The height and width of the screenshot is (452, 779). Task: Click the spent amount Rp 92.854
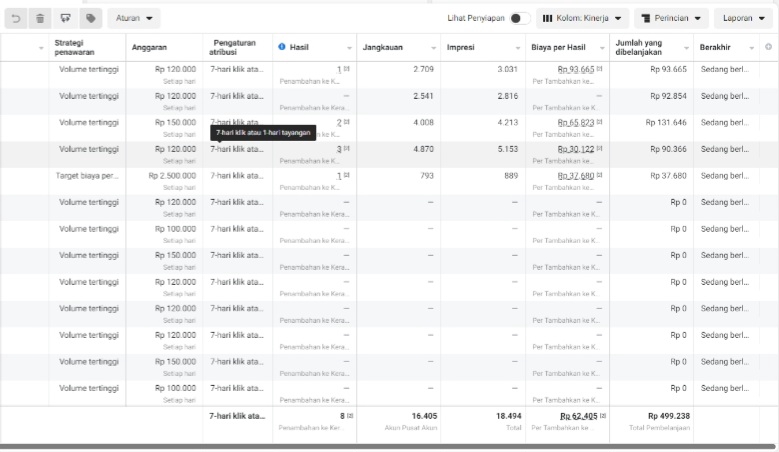pos(668,96)
